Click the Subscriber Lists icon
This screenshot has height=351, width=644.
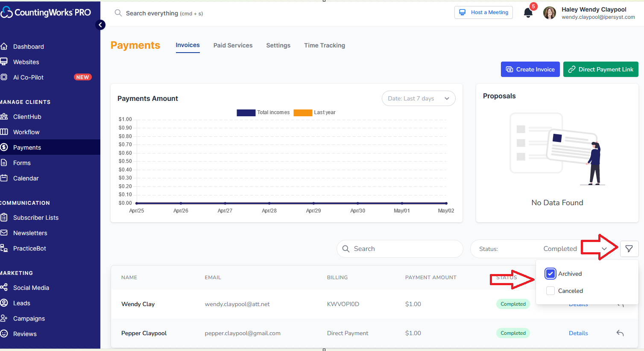[4, 217]
